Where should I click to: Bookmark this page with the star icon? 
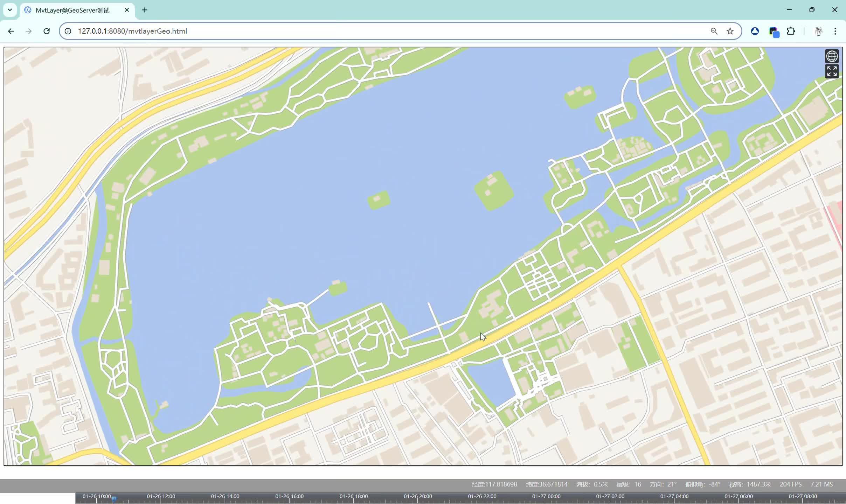[x=730, y=31]
